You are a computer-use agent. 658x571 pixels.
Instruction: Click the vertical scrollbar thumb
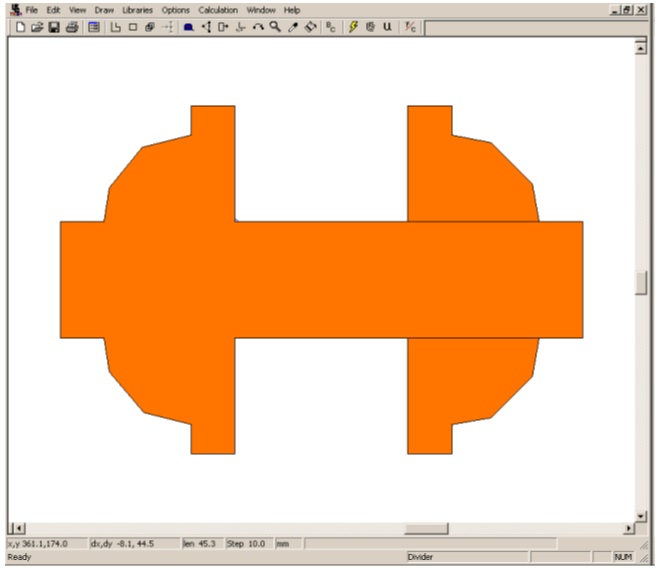[641, 283]
